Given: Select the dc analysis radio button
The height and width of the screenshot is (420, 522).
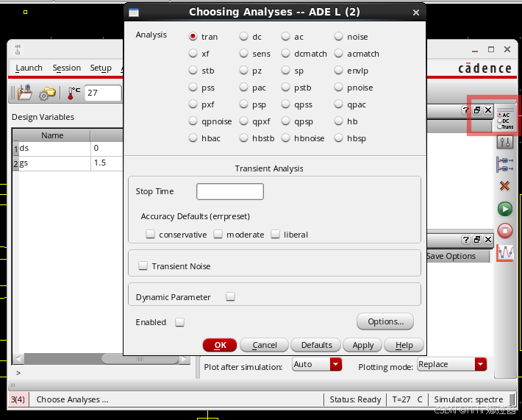Looking at the screenshot, I should tap(243, 36).
